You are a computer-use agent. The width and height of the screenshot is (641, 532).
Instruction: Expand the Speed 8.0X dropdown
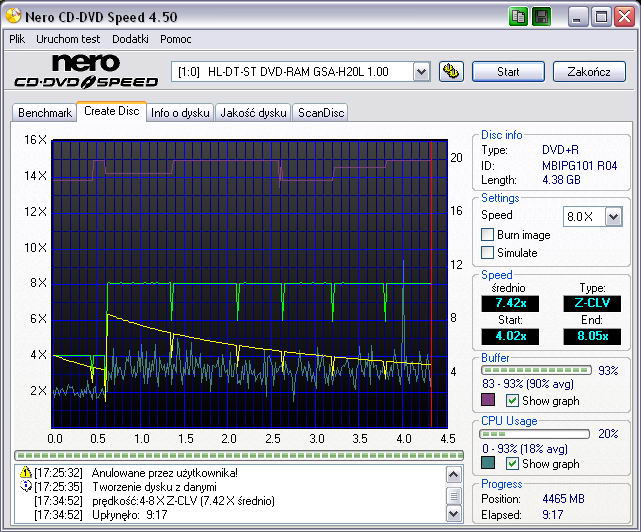coord(613,216)
